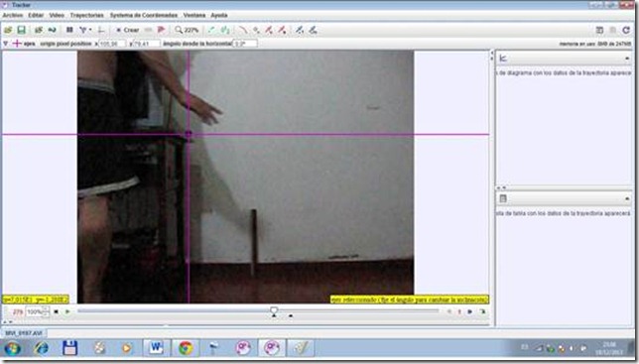Focus the ángulo desde la horizontal field
Image resolution: width=639 pixels, height=364 pixels.
pos(245,44)
